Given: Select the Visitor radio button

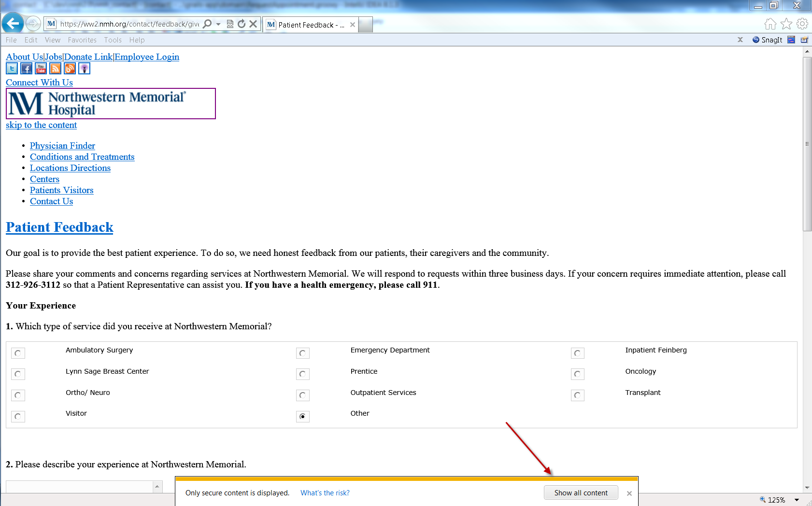Looking at the screenshot, I should pos(18,417).
